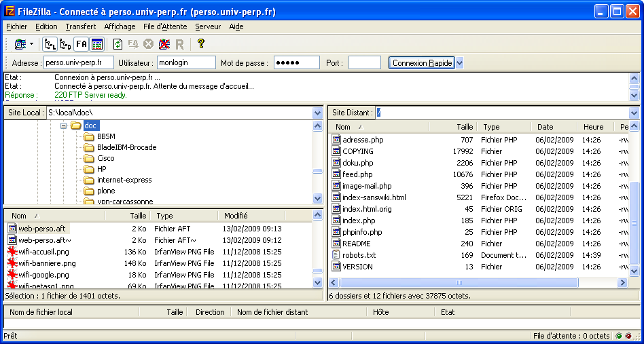Collapse the doc folder in local tree
Viewport: 644px width, 344px height.
coord(63,126)
